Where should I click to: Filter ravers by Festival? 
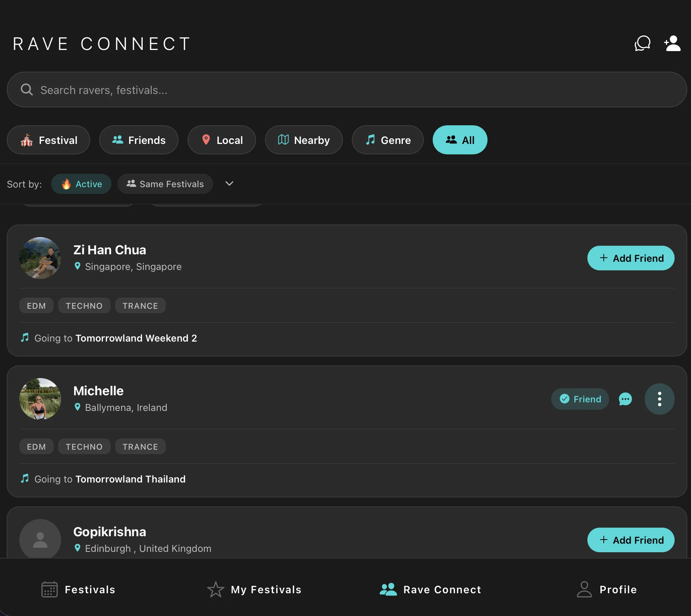click(48, 140)
